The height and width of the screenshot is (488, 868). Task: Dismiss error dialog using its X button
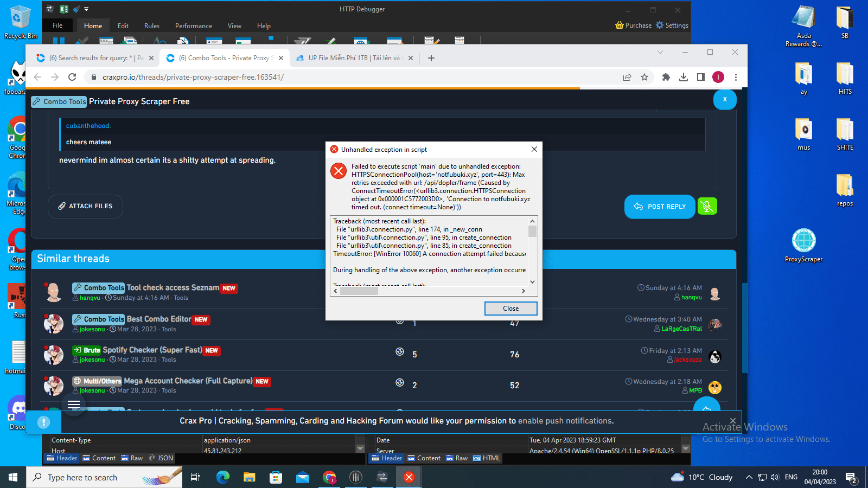click(534, 149)
